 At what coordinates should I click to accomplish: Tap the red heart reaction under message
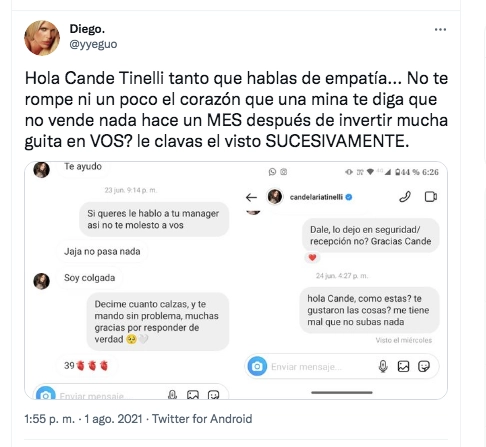(x=312, y=257)
